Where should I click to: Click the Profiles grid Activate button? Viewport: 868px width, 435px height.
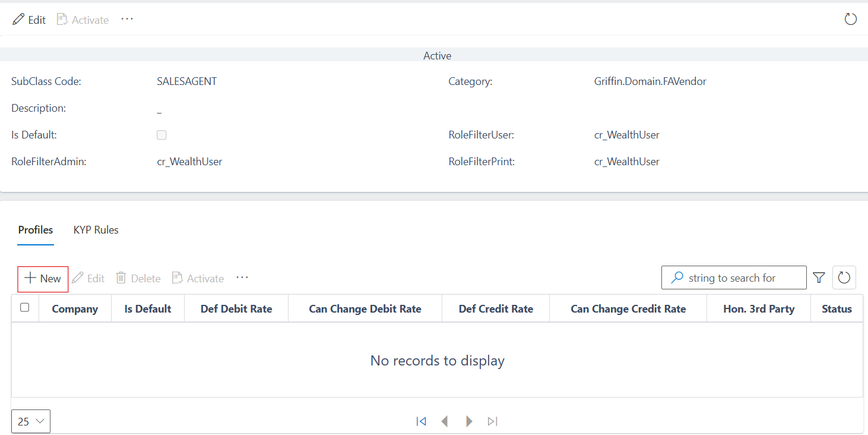[x=198, y=278]
